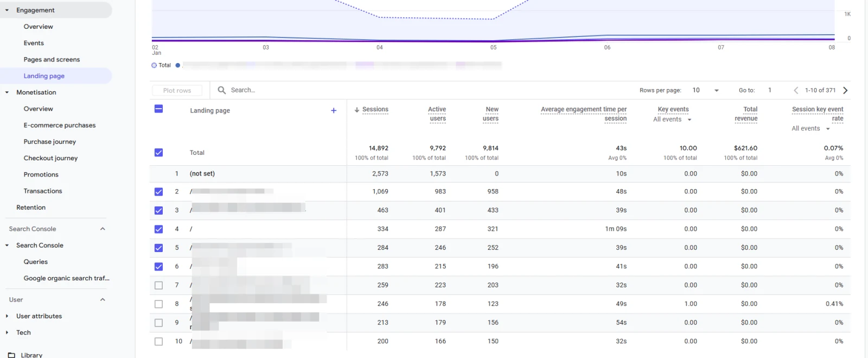Check row 9 checkbox
The image size is (868, 358).
coord(158,323)
